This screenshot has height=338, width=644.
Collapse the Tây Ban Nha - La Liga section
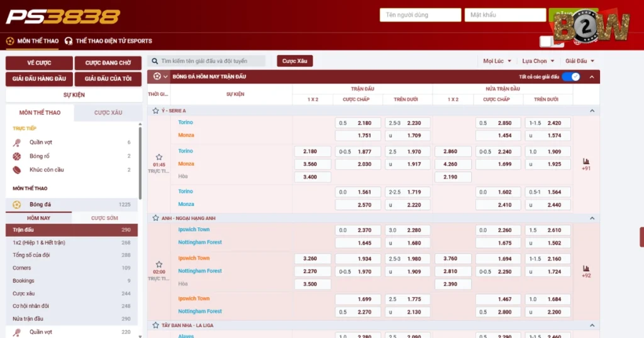click(592, 325)
